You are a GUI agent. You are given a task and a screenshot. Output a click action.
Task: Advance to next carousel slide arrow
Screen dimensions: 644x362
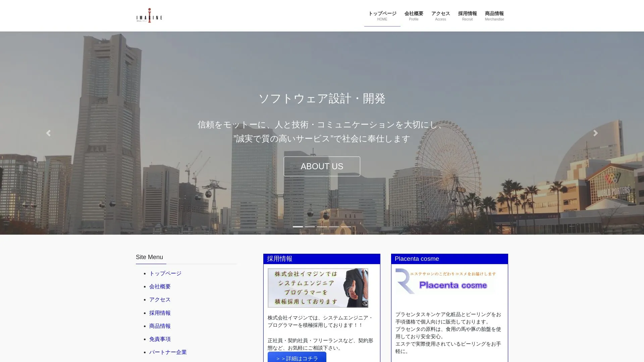[595, 133]
